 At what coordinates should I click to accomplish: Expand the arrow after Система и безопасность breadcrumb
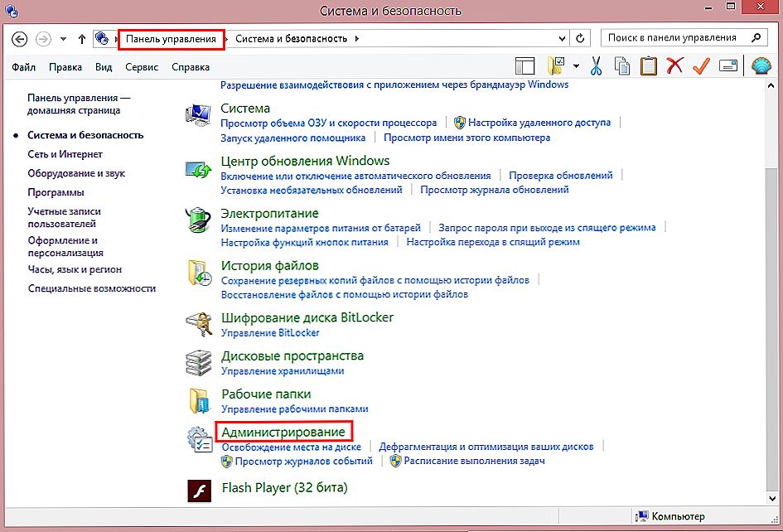(356, 38)
